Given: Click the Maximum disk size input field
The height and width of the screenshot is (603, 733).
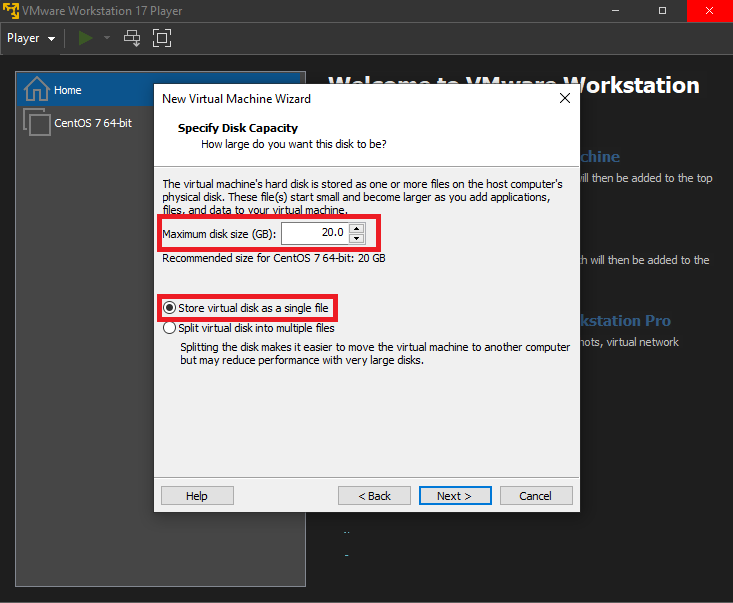Looking at the screenshot, I should (x=315, y=233).
